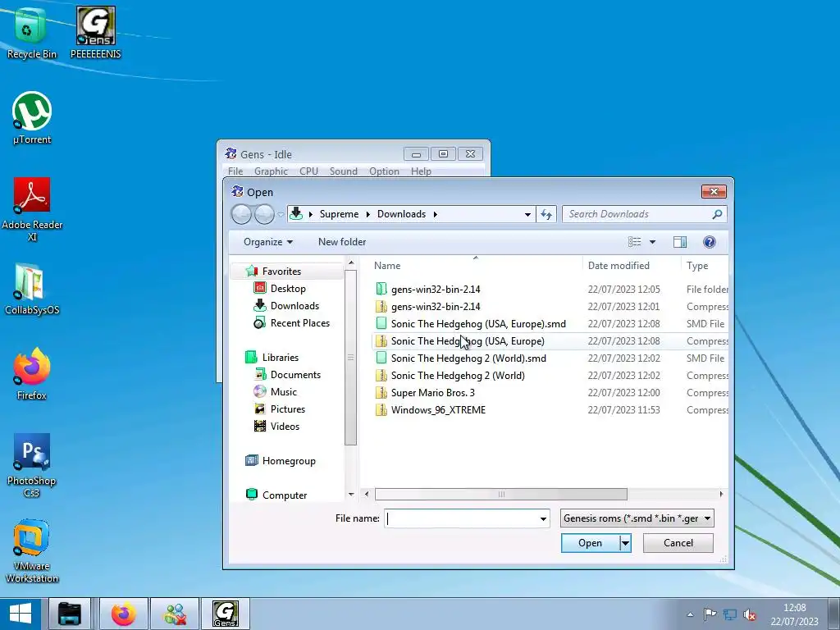Open the Genesis roms file type dropdown
The image size is (840, 630).
click(637, 518)
